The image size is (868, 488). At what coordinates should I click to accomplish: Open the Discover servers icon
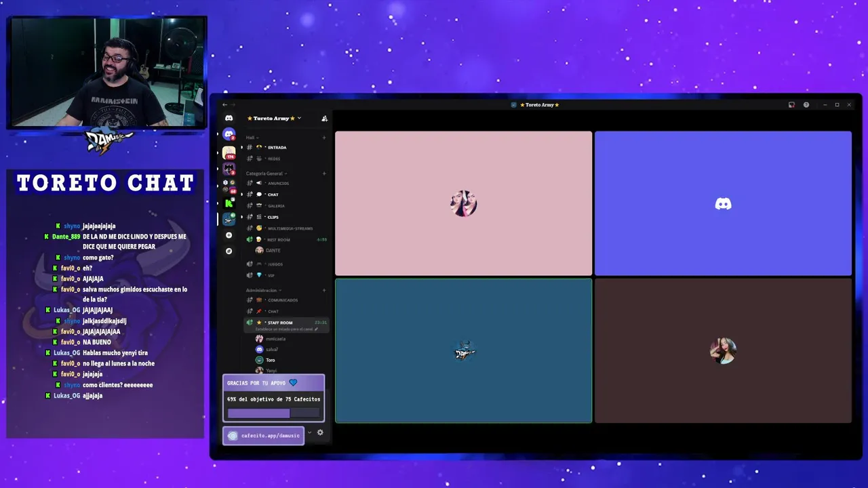(229, 251)
